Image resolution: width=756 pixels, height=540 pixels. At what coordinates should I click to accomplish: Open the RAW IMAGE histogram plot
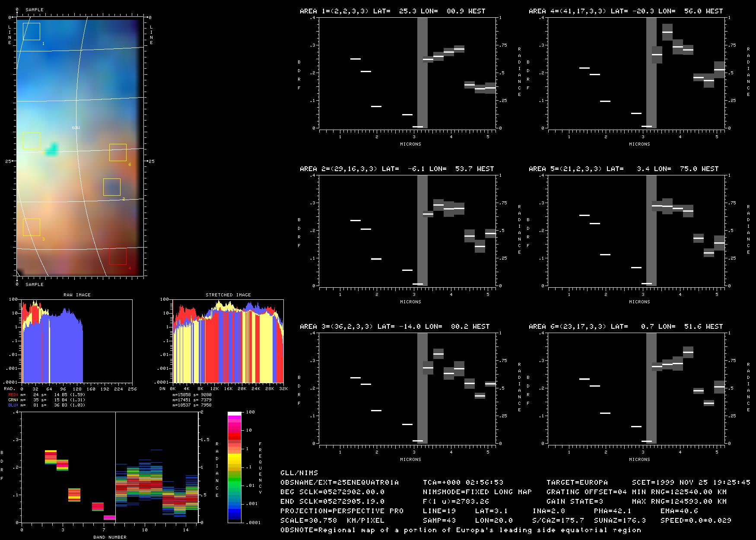click(77, 341)
